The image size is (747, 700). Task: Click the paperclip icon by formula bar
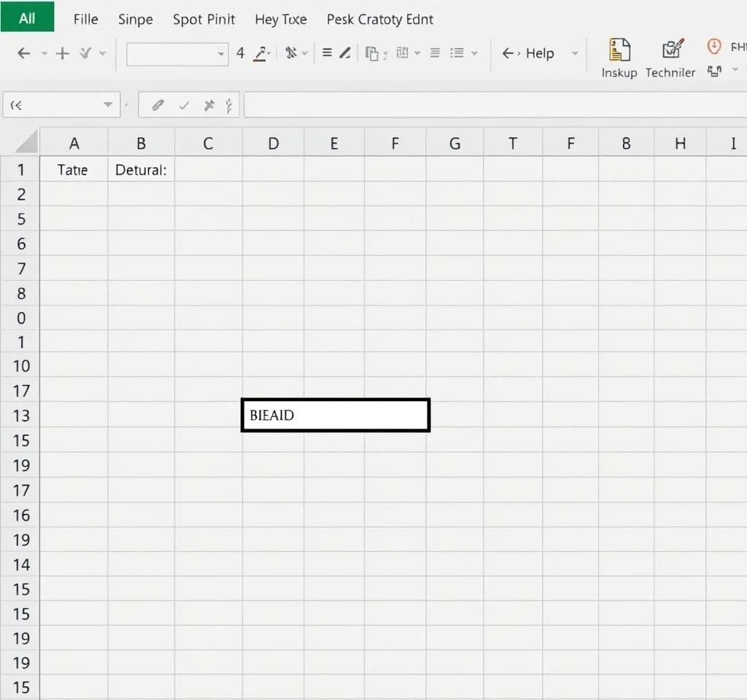pyautogui.click(x=158, y=105)
